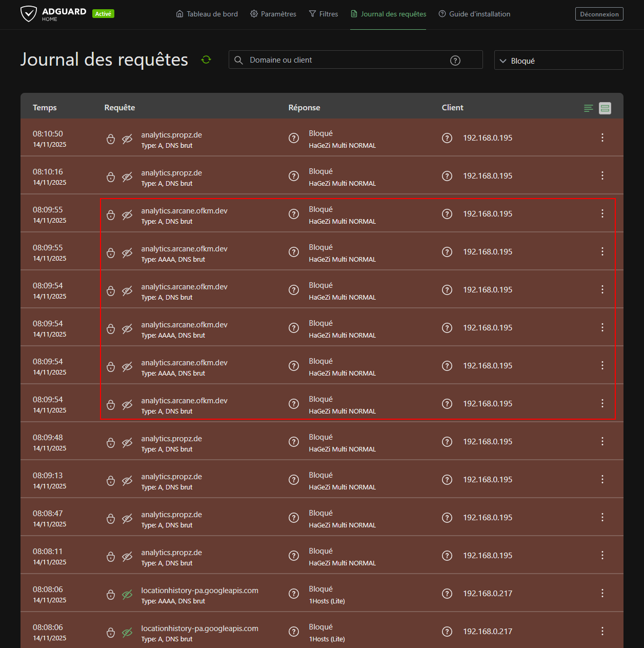Viewport: 644px width, 648px height.
Task: Open kebab menu of the topmost query entry
Action: [602, 138]
